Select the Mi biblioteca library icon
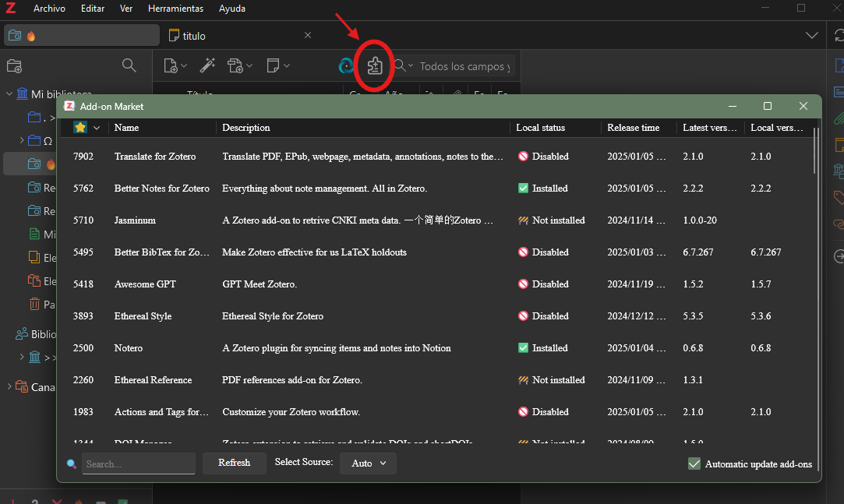The image size is (844, 504). 22,94
